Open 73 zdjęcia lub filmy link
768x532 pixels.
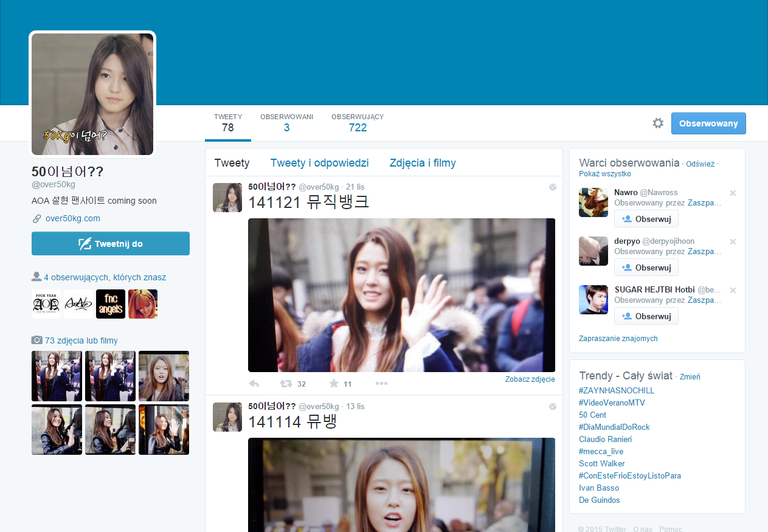pyautogui.click(x=81, y=340)
